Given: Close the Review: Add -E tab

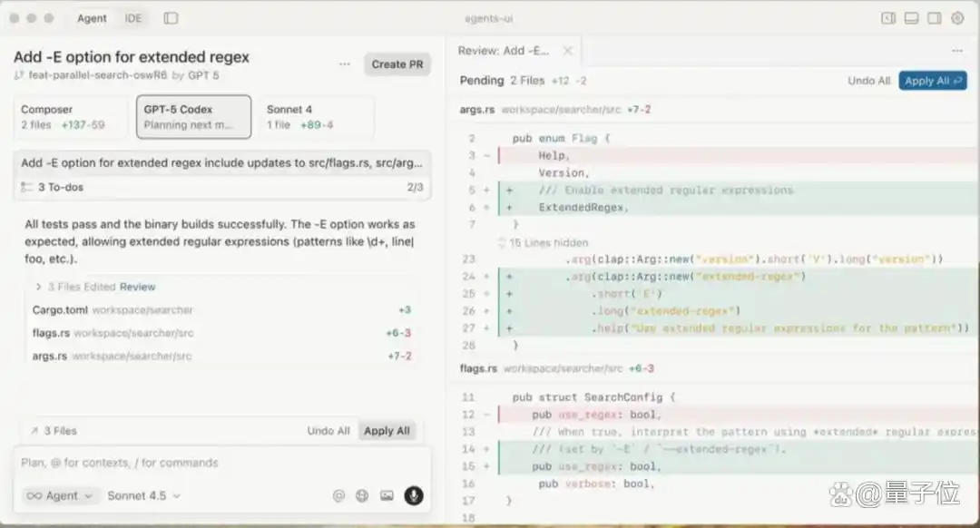Looking at the screenshot, I should [x=568, y=51].
